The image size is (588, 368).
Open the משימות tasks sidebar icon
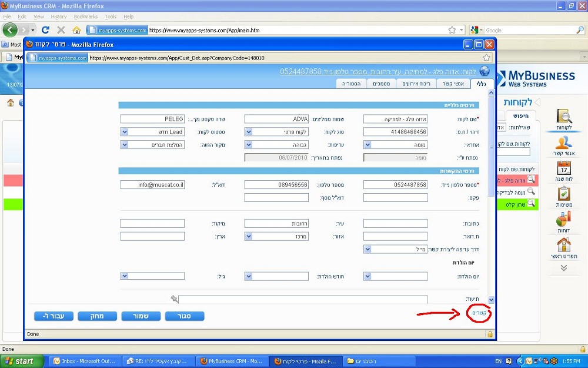tap(564, 197)
